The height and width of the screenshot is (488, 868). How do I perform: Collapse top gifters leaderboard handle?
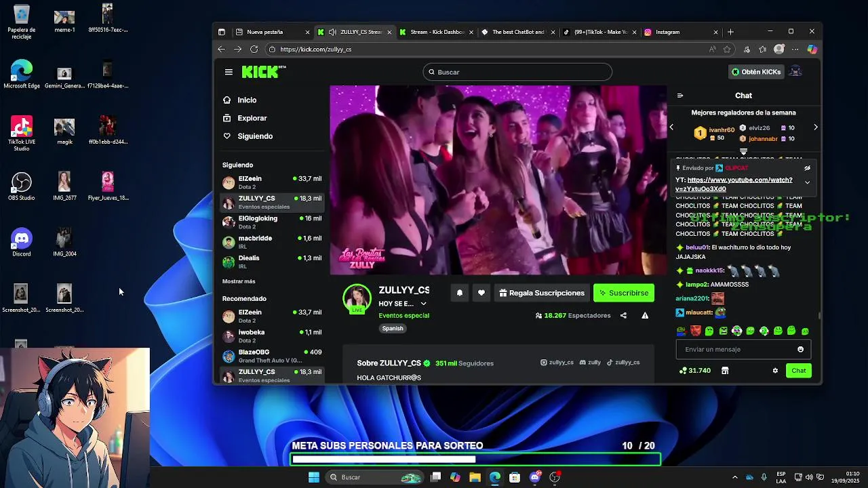click(743, 152)
